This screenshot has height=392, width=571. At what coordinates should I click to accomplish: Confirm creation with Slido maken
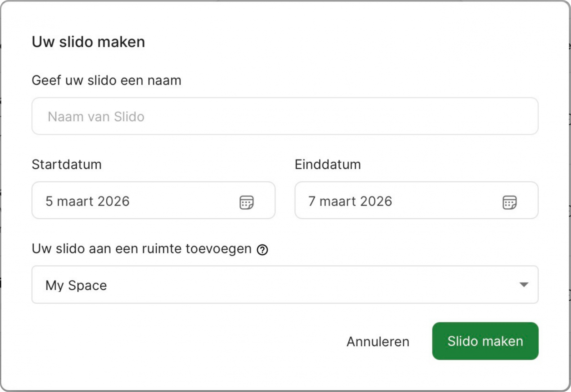coord(485,341)
